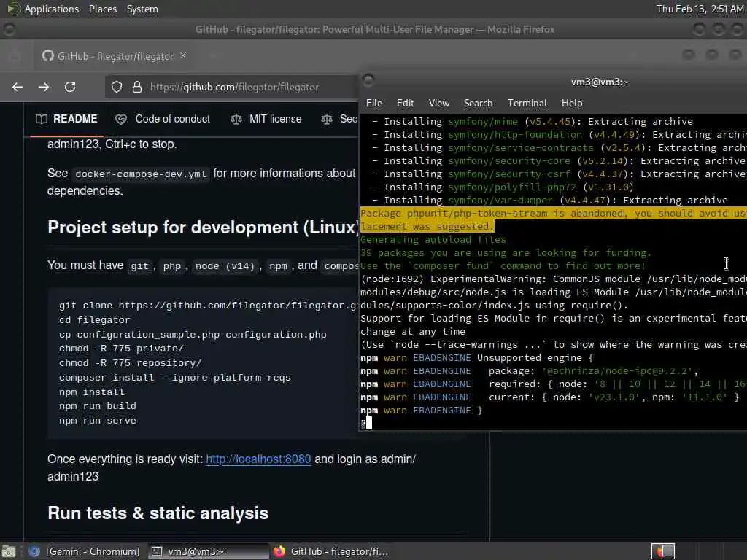Open the terminal Terminal menu
This screenshot has width=747, height=560.
coord(527,104)
